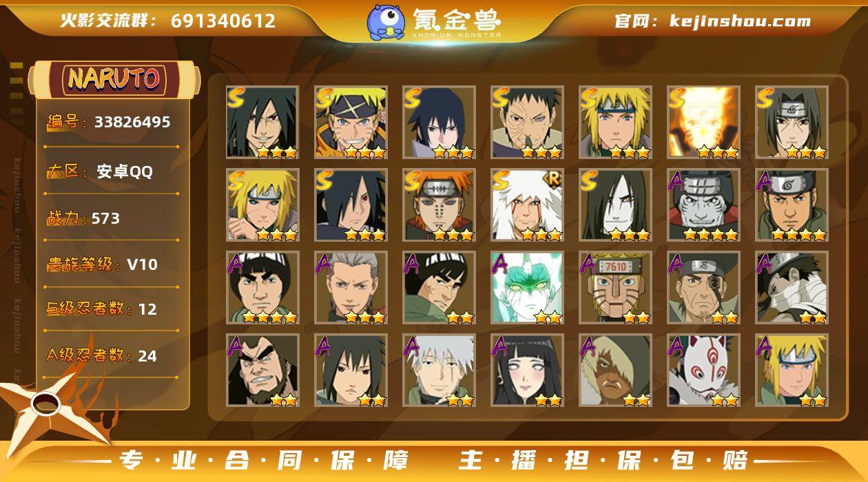Select the 大区 安卓QQ server row
This screenshot has width=868, height=482.
[100, 172]
